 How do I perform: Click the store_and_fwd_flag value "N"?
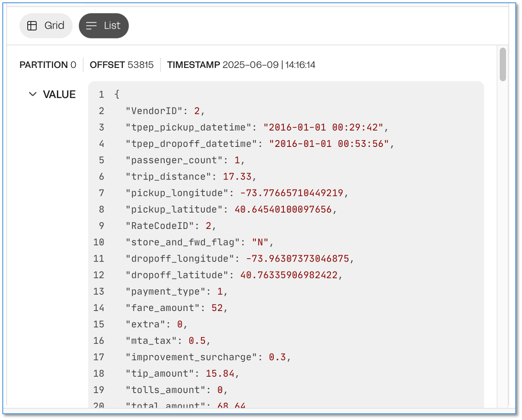[x=260, y=242]
